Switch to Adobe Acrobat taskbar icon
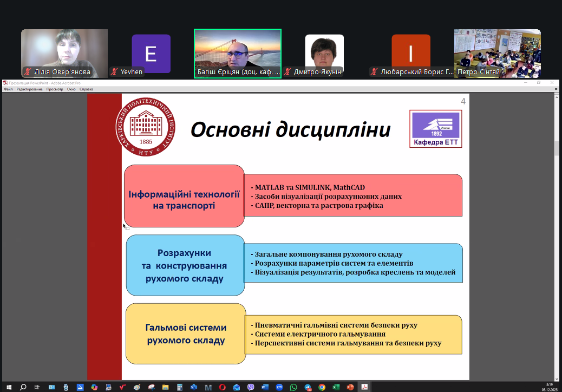This screenshot has height=392, width=562. 364,387
